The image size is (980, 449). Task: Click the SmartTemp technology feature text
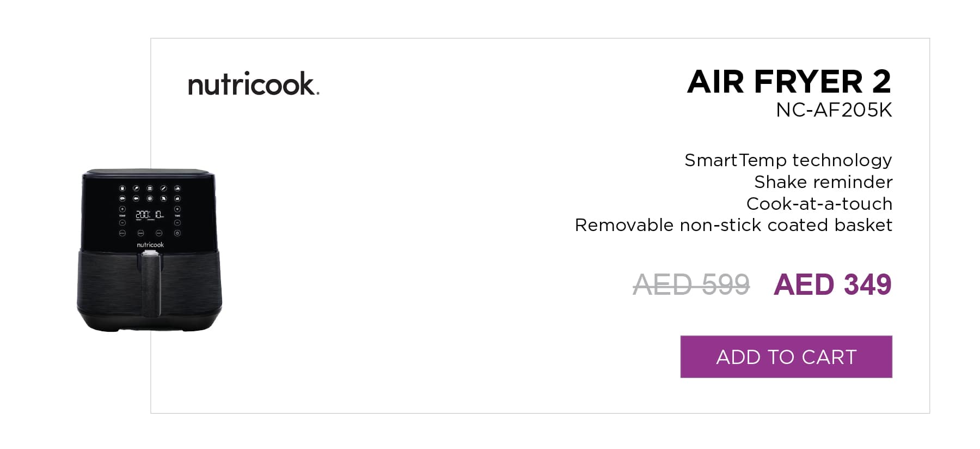(x=788, y=160)
